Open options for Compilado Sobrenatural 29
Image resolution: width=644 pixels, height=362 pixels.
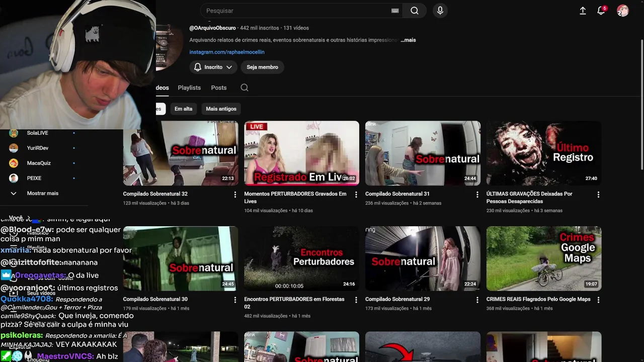click(x=477, y=300)
